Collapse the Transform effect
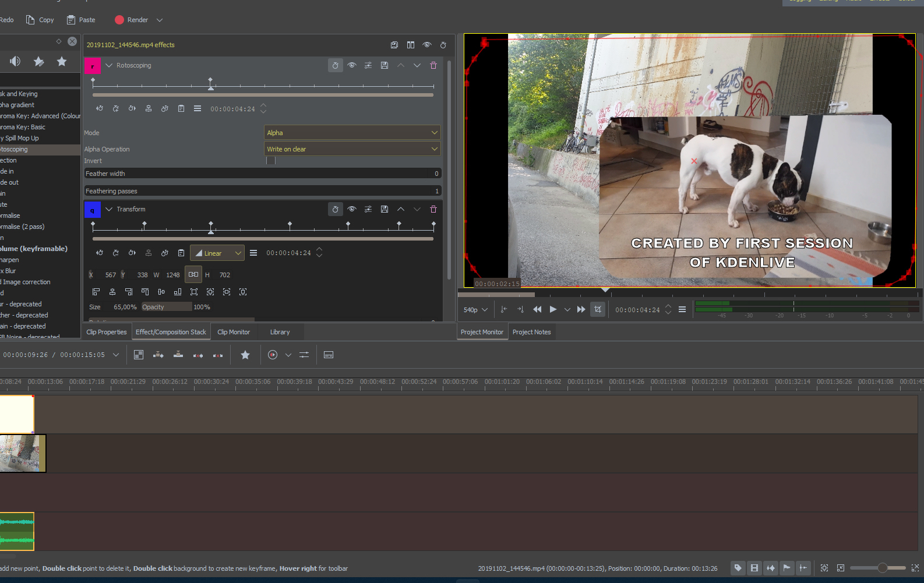The height and width of the screenshot is (583, 924). coord(109,209)
